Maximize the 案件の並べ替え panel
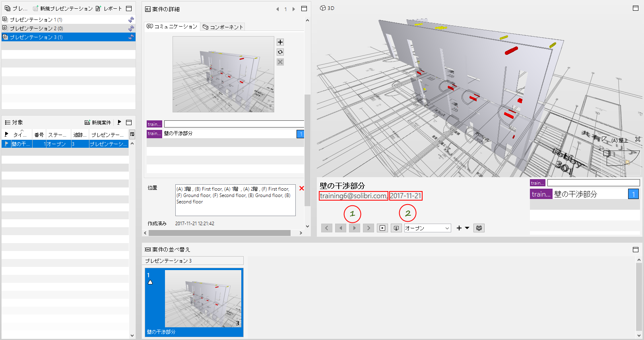644x340 pixels. (x=636, y=249)
